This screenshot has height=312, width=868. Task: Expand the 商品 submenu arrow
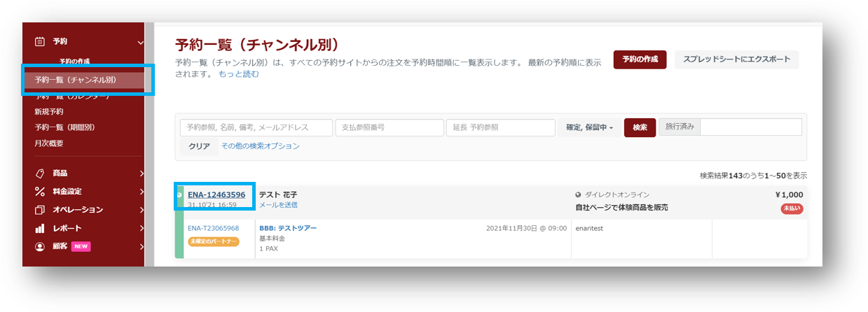click(x=141, y=173)
